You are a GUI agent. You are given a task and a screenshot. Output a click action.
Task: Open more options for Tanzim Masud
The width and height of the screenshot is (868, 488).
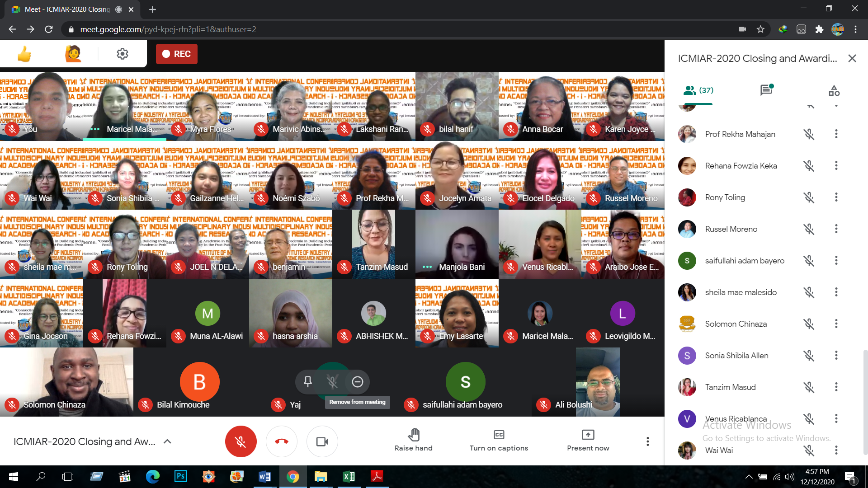[x=836, y=387]
